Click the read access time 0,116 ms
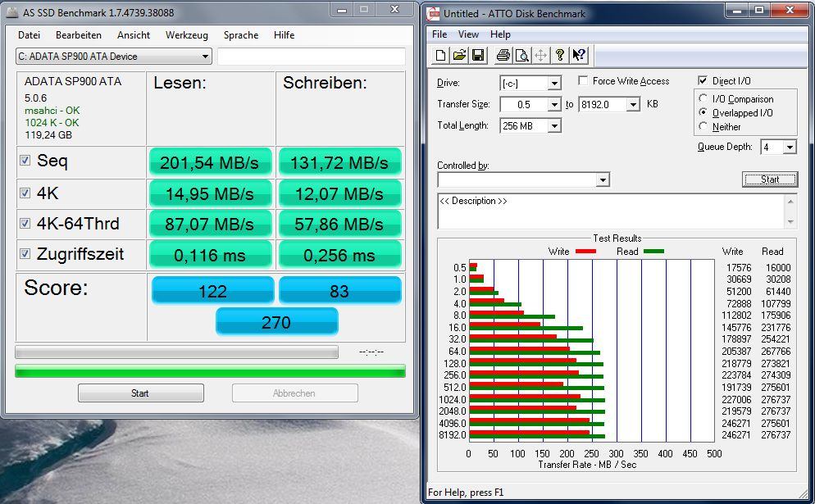Screen dimensions: 815x504 coord(210,255)
